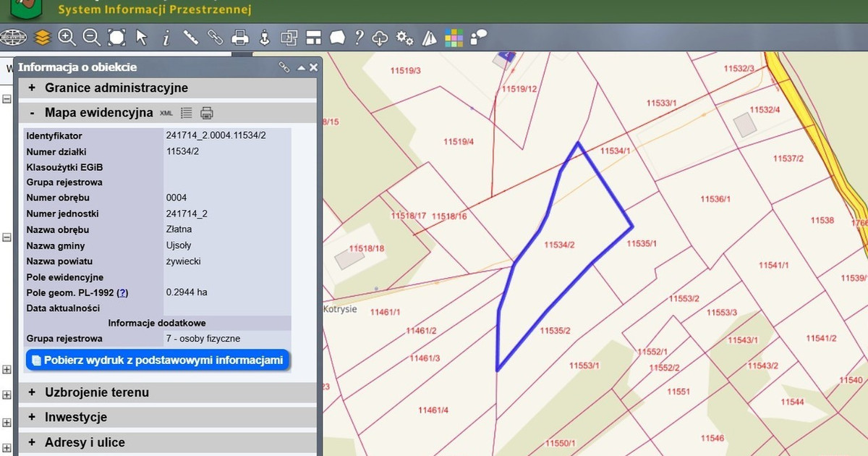The image size is (868, 456).
Task: Print the Mapa ewidencyjna section
Action: (207, 113)
